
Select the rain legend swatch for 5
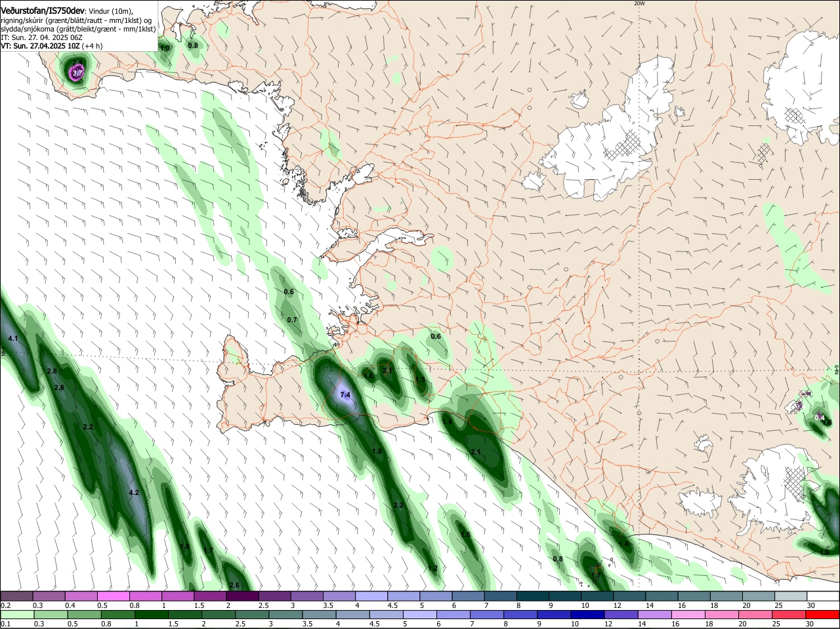tap(419, 615)
